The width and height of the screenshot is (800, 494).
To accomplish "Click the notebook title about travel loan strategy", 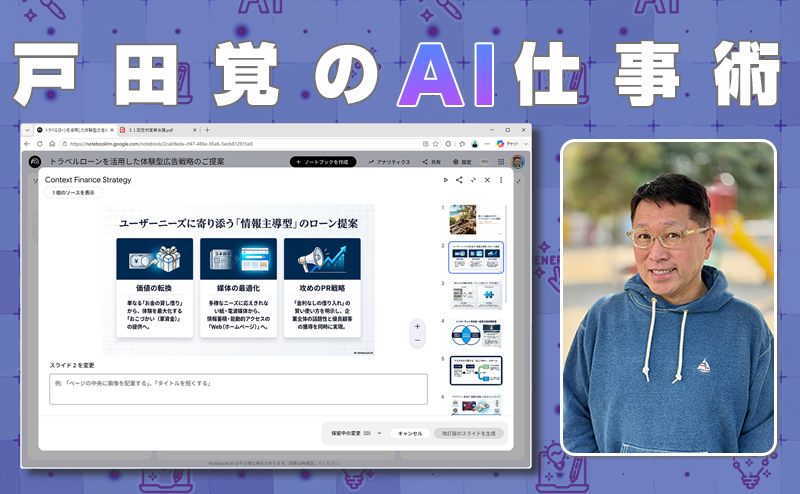I will [x=137, y=161].
